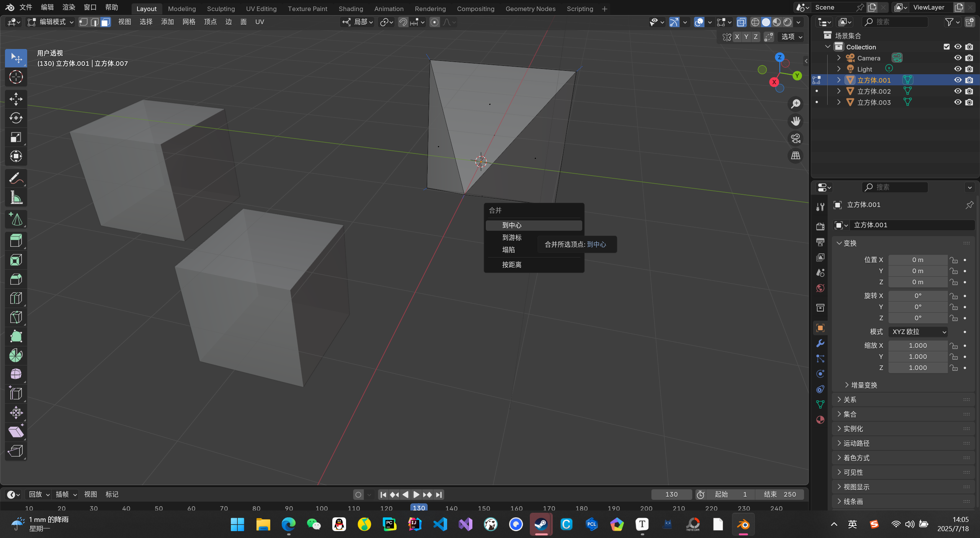Select the Rotate tool

[x=16, y=118]
